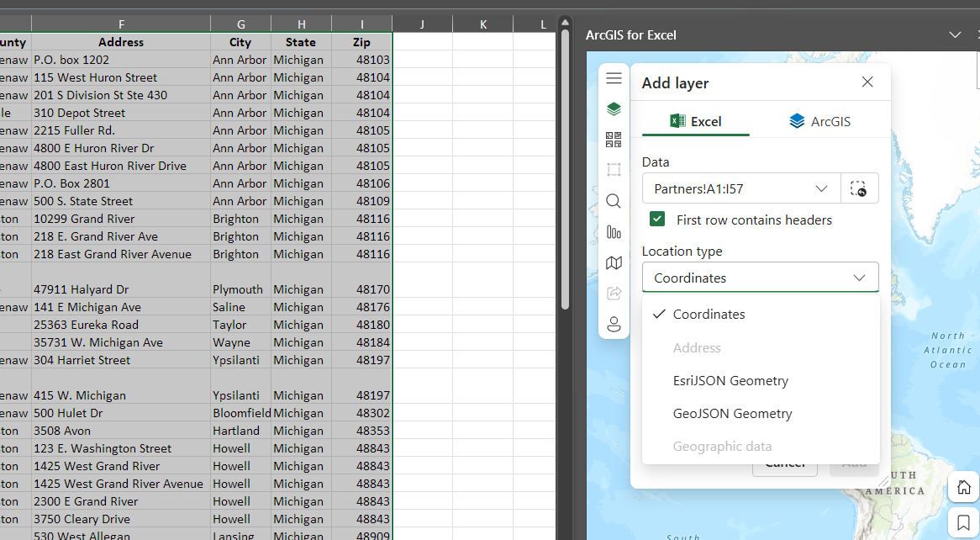
Task: Collapse the ArcGIS for Excel pane chevron
Action: coord(955,34)
